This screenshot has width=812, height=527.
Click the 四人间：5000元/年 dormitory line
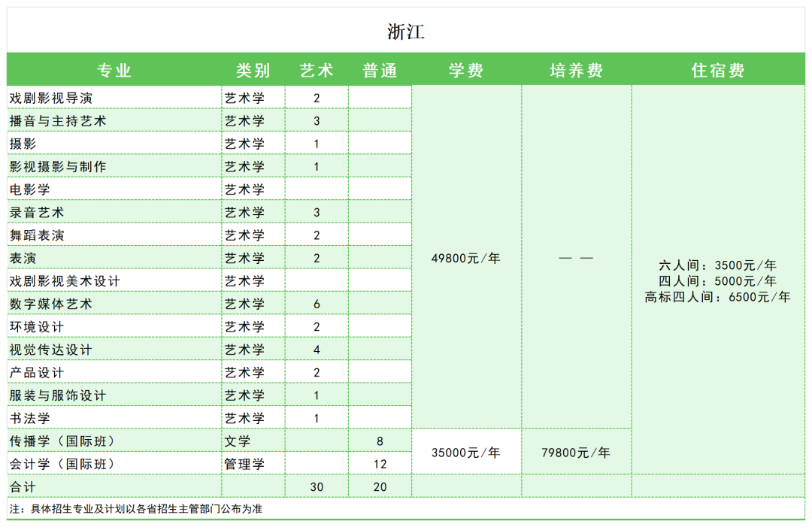pos(717,281)
